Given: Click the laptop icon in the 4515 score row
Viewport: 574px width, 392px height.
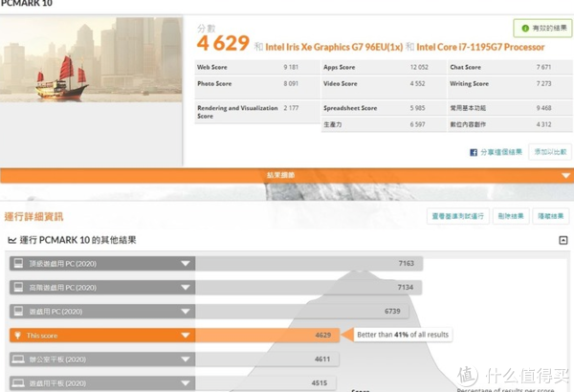Looking at the screenshot, I should pos(18,382).
